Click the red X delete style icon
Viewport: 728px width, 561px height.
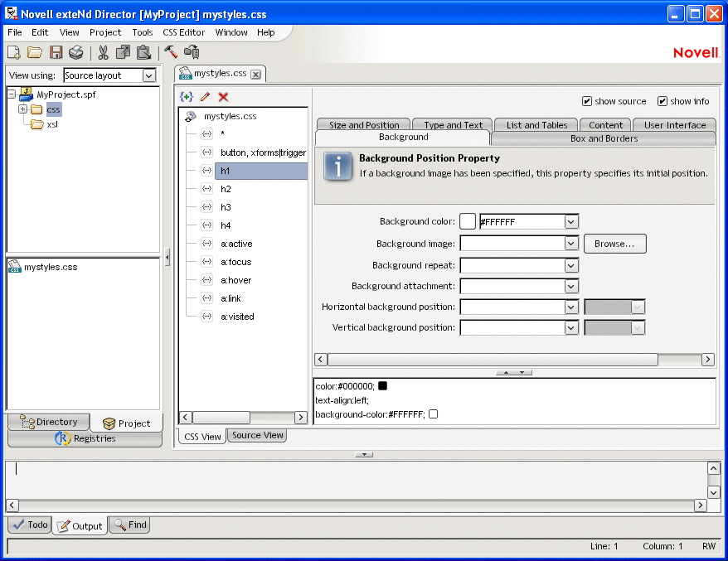pos(223,97)
